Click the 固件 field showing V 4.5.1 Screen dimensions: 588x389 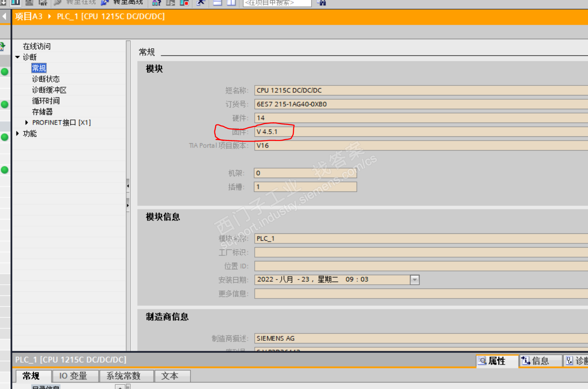pos(421,132)
